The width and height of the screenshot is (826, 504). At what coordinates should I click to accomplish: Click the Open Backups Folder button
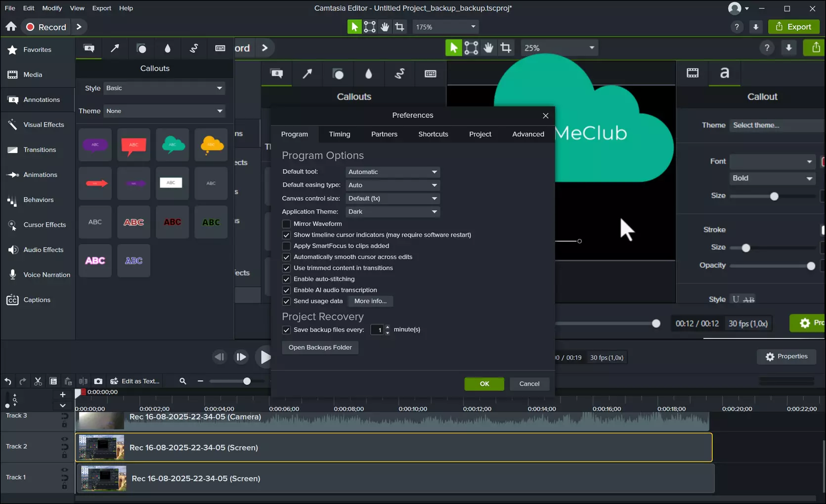pos(320,347)
